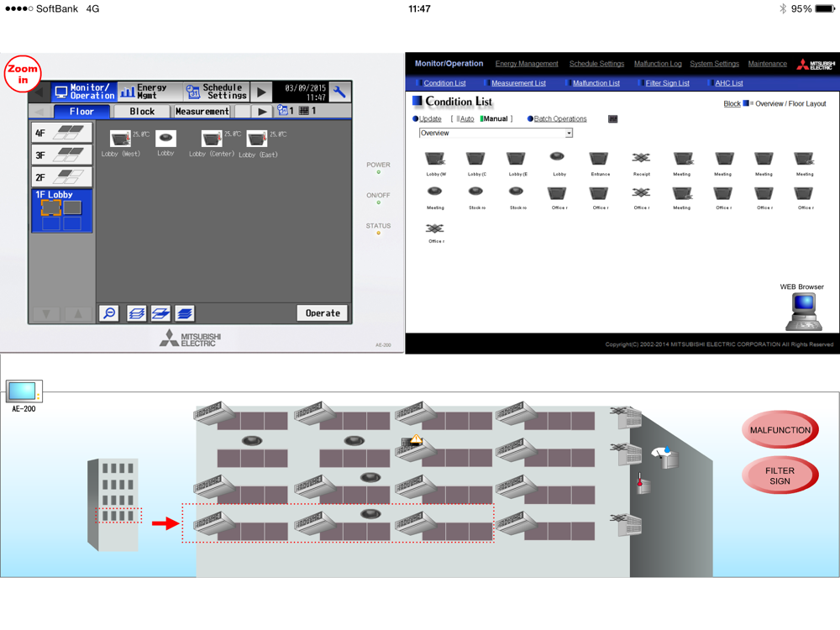This screenshot has height=630, width=840.
Task: Open Schedule Settings link in web browser
Action: (596, 64)
